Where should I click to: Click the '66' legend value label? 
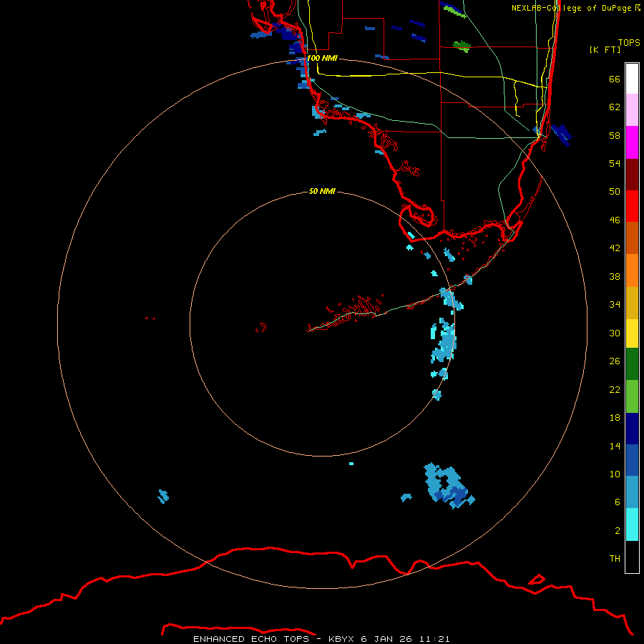coord(615,79)
